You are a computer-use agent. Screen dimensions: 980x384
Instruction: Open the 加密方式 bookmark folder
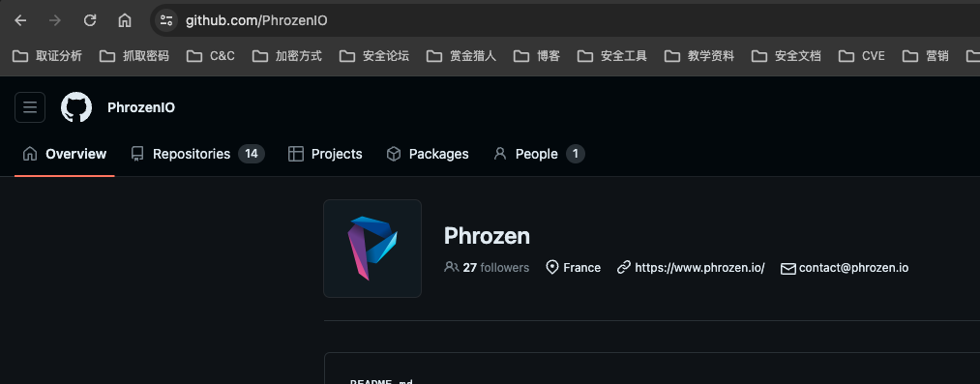pyautogui.click(x=287, y=56)
